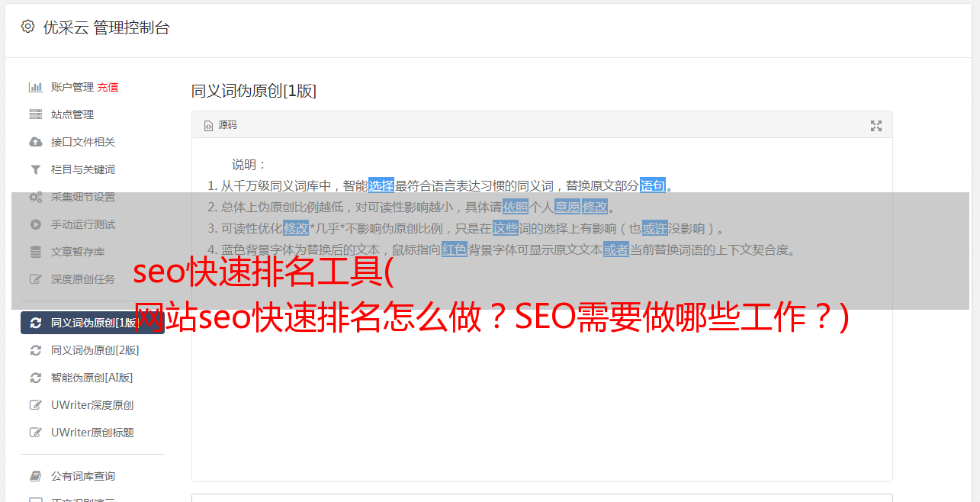Screen dimensions: 980x502
Task: Click the red 充值 recharge link
Action: [x=108, y=87]
